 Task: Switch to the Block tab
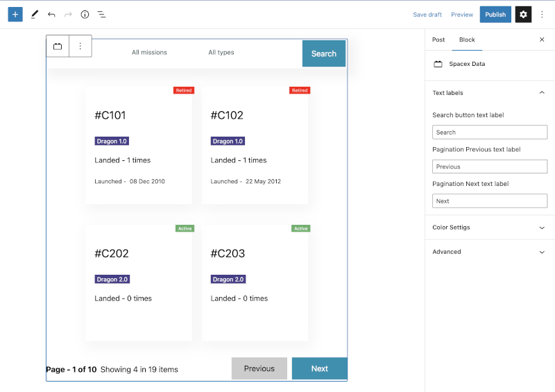coord(467,40)
